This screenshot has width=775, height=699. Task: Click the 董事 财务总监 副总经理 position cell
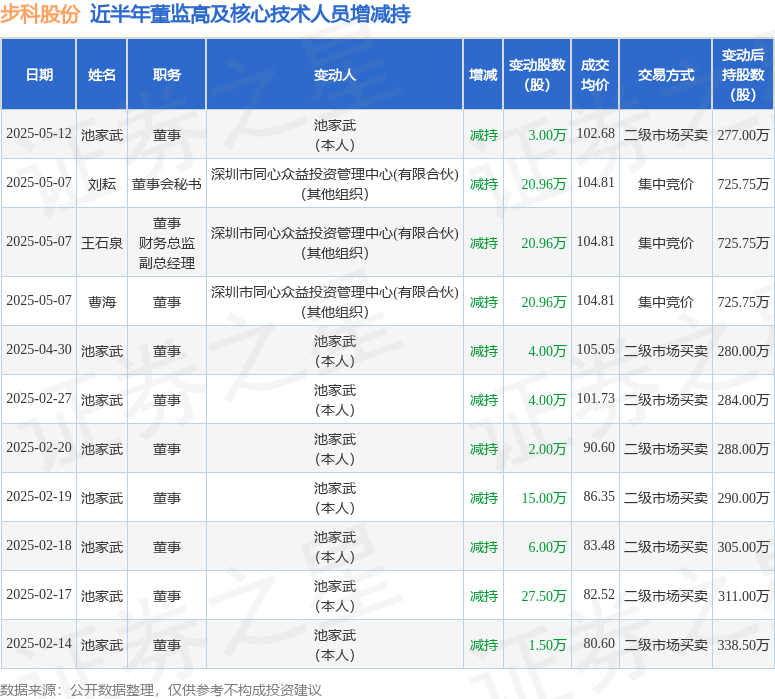pos(167,243)
